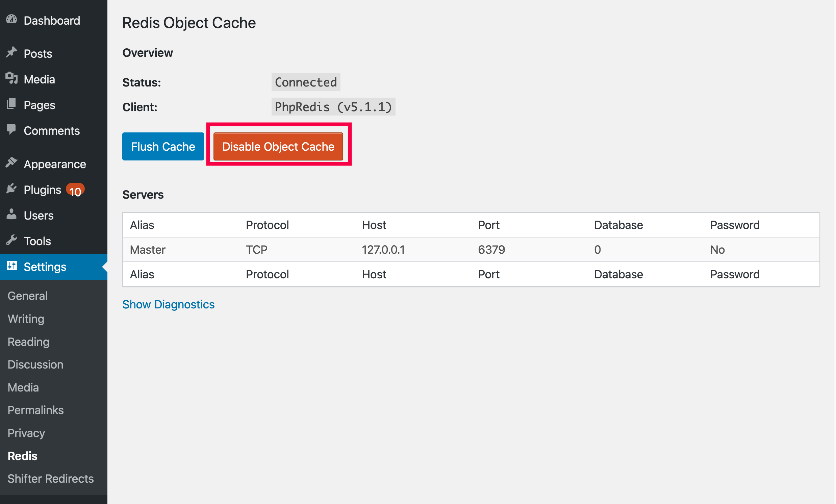Select Redis settings submenu item

point(22,456)
